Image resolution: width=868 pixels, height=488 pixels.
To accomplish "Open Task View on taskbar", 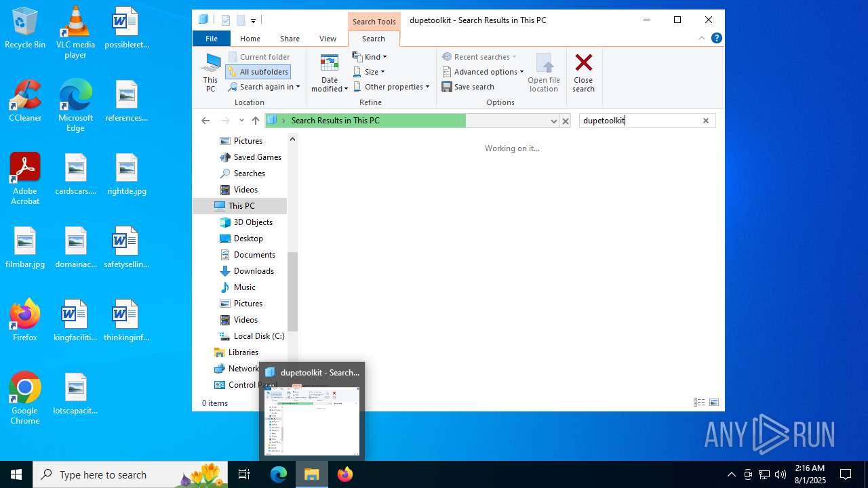I will tap(244, 474).
